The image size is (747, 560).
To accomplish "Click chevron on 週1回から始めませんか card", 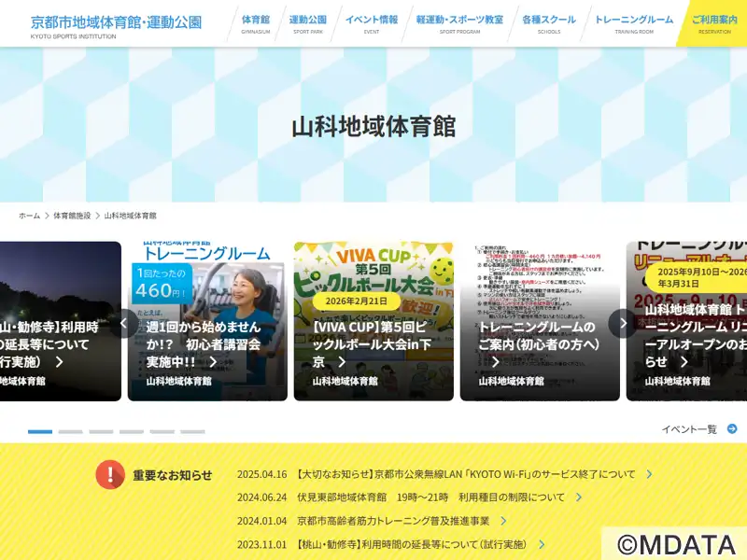I will (213, 362).
